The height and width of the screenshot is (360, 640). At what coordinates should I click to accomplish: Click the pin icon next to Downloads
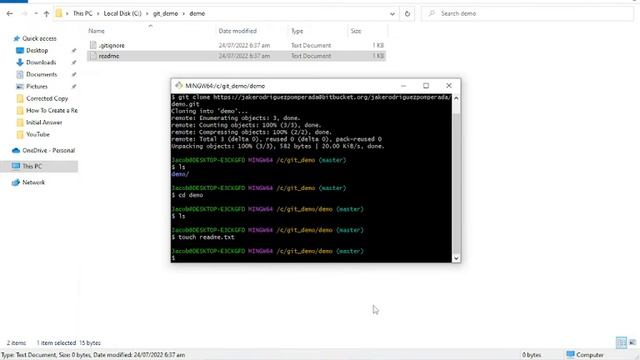pos(74,62)
